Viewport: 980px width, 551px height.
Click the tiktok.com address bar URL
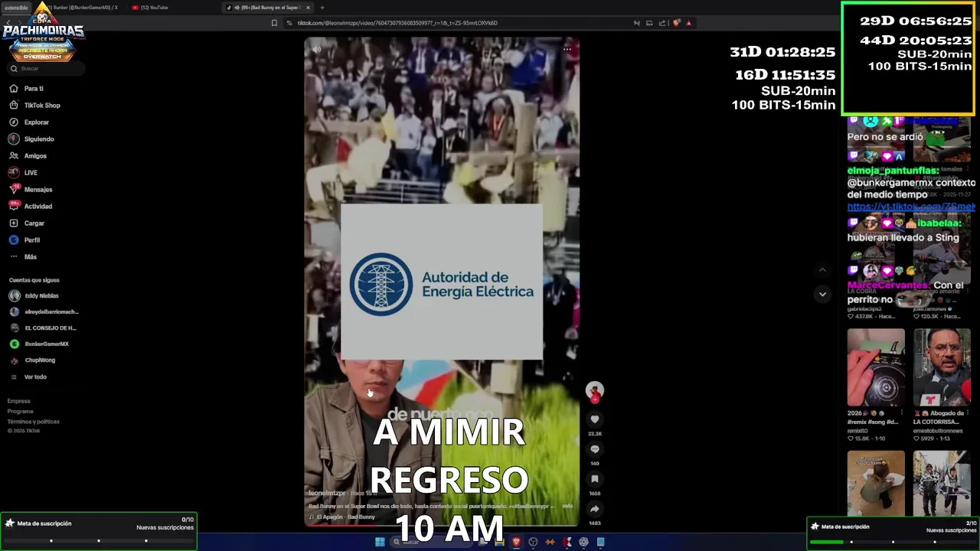(x=397, y=23)
